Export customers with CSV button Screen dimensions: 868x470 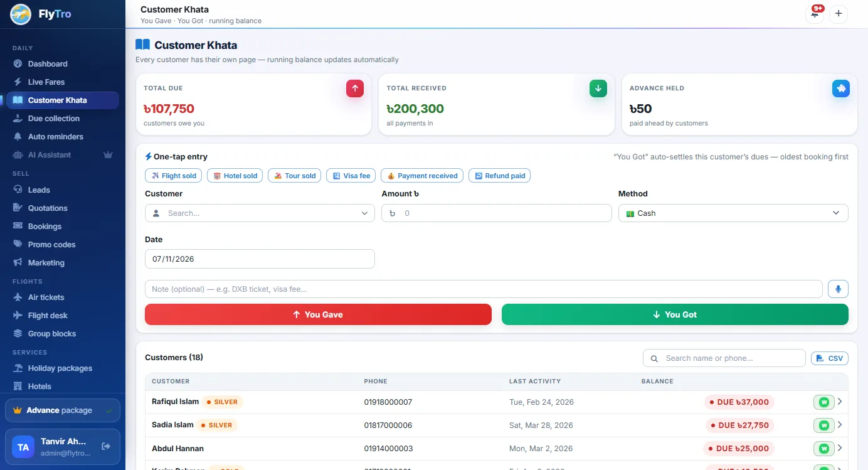[829, 358]
